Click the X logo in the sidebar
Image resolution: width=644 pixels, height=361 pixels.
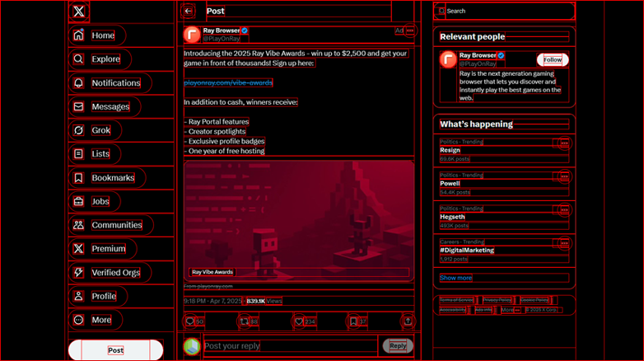[78, 12]
